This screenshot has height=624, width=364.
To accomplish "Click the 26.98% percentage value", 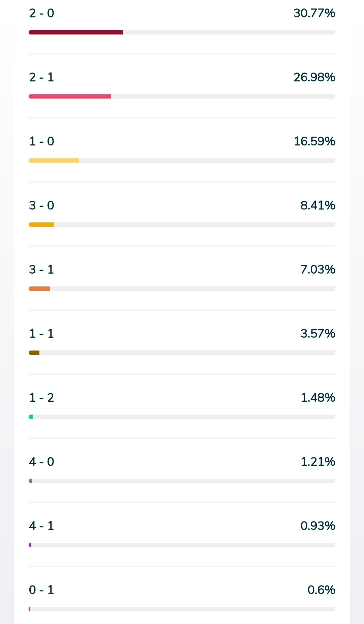I will (314, 77).
